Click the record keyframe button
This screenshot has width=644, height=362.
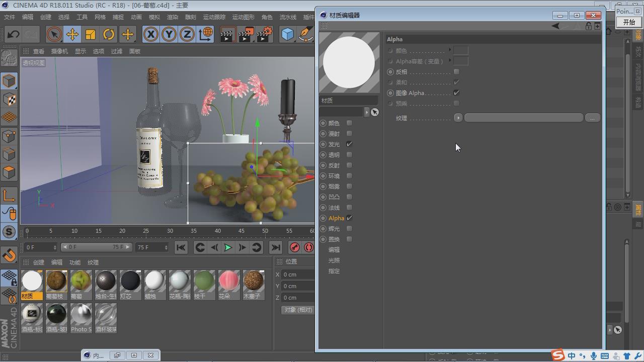[x=295, y=247]
